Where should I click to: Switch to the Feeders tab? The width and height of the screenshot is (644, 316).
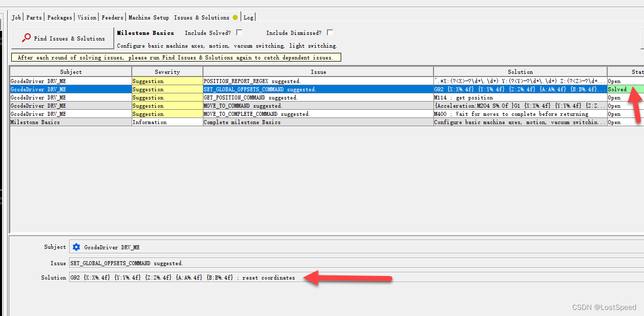[112, 17]
